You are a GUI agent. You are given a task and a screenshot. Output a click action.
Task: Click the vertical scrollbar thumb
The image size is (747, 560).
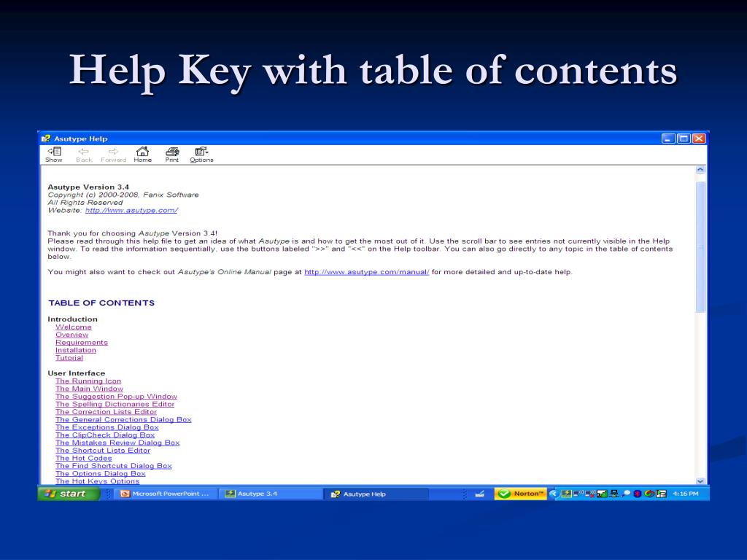pos(700,246)
